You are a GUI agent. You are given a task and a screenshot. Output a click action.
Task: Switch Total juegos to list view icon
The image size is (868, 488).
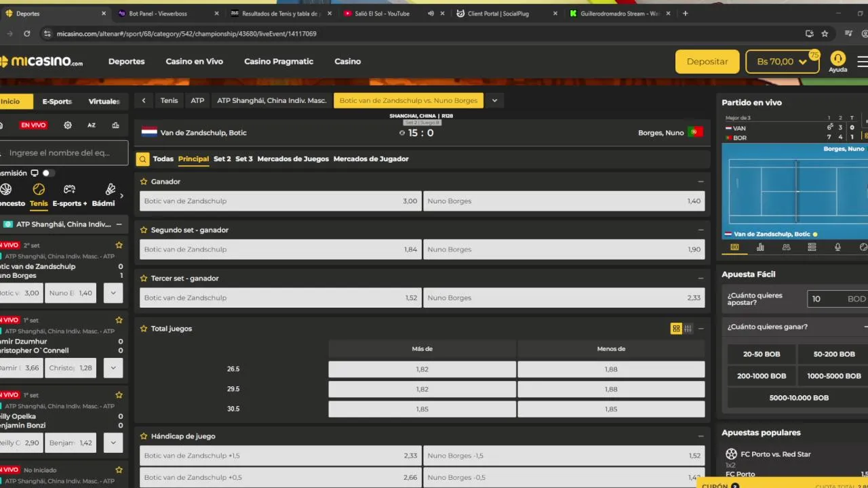[688, 329]
